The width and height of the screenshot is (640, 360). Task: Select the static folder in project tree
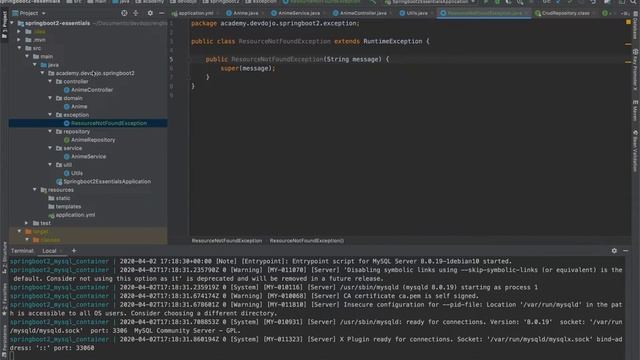[63, 198]
